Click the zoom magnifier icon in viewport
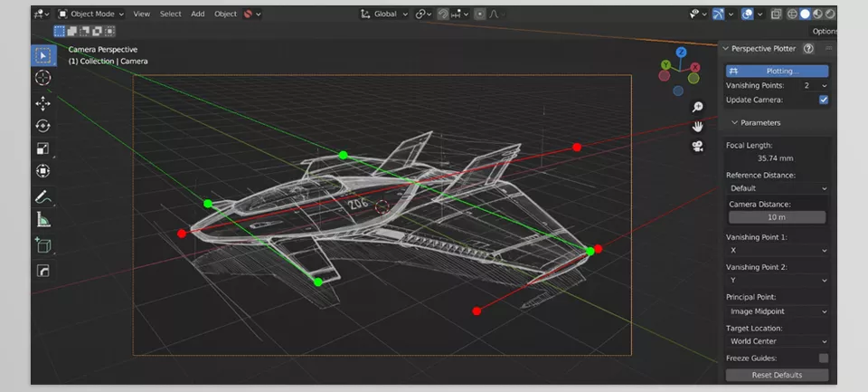 698,107
